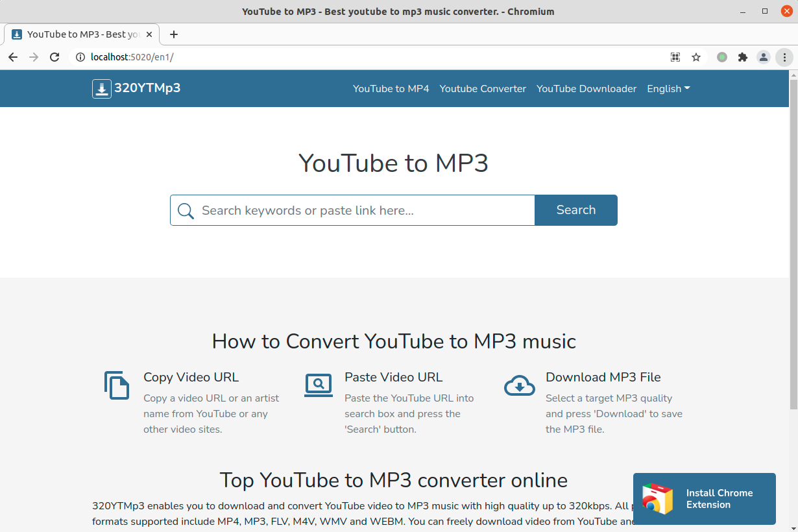Viewport: 798px width, 532px height.
Task: Click the tab grouping icon in the toolbar
Action: pos(675,57)
